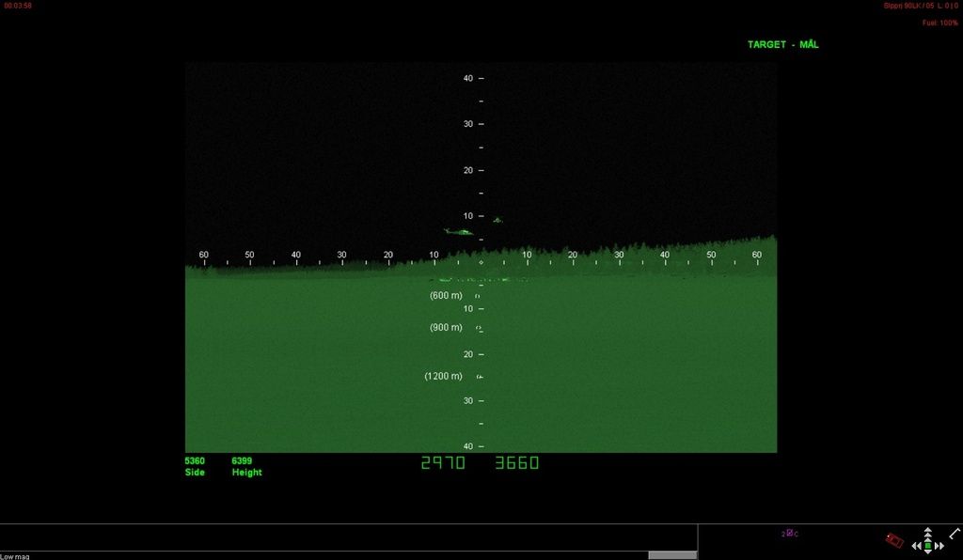The width and height of the screenshot is (963, 560).
Task: Click the Low mag status label
Action: [15, 556]
